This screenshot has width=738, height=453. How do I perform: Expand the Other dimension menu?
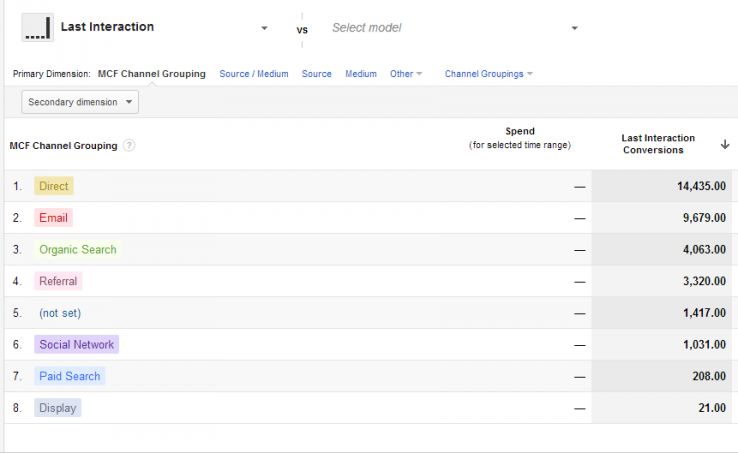click(406, 74)
